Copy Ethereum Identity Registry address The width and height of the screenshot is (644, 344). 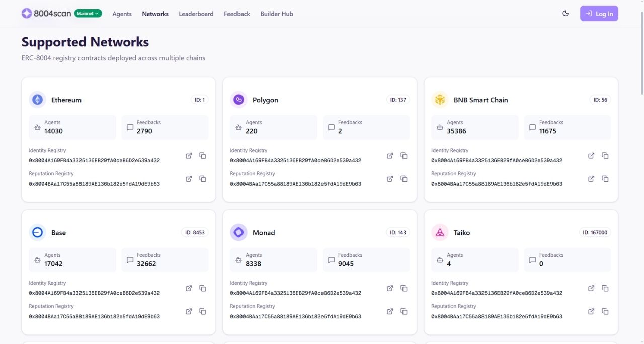(x=203, y=156)
